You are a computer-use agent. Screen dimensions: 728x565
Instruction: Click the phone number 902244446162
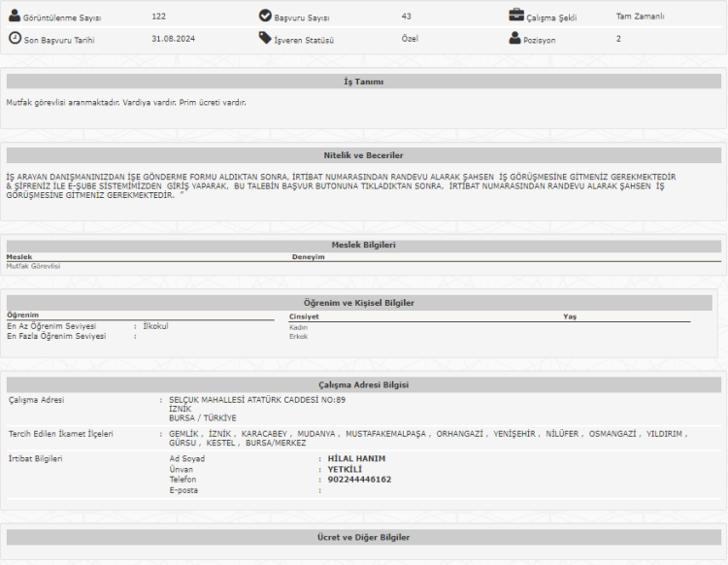point(359,480)
